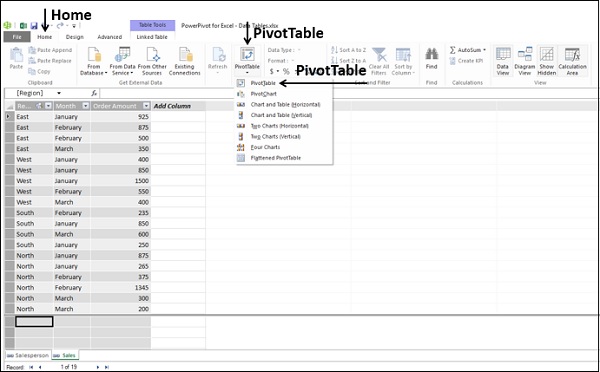The width and height of the screenshot is (600, 372).
Task: Switch to Diagram View
Action: tap(525, 61)
